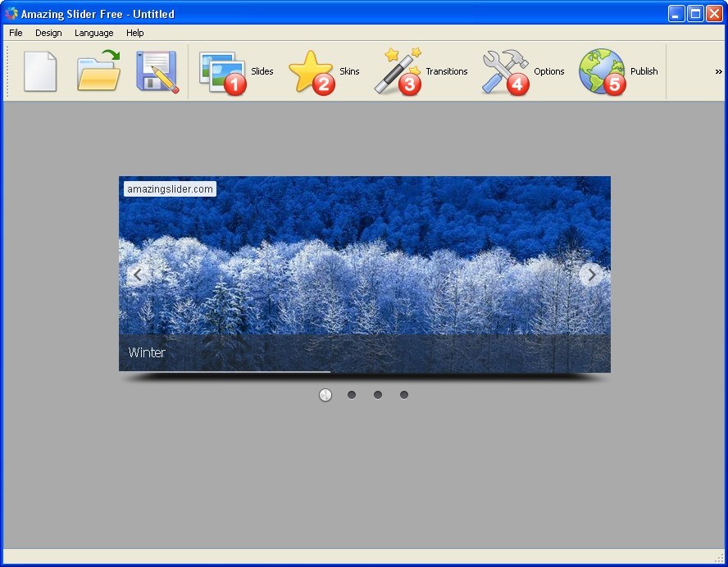The image size is (728, 567).
Task: Open the Help menu
Action: point(134,33)
